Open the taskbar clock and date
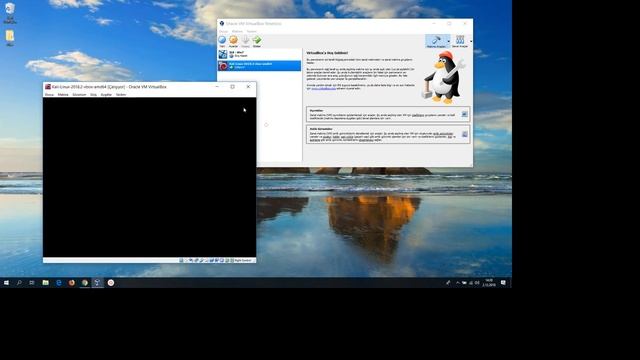 pyautogui.click(x=489, y=282)
